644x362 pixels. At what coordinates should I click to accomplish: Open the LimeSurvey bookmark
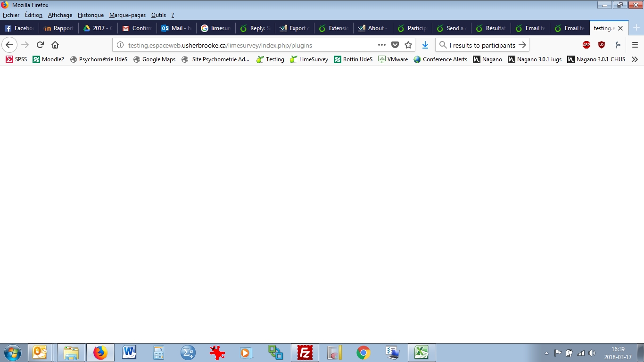(309, 59)
